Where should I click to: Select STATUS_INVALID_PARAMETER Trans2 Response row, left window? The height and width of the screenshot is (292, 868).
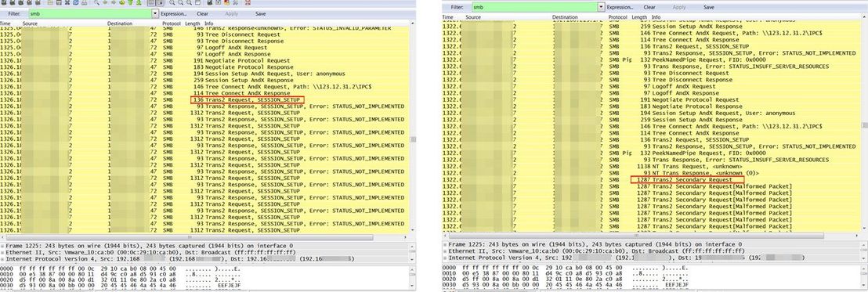pos(204,28)
